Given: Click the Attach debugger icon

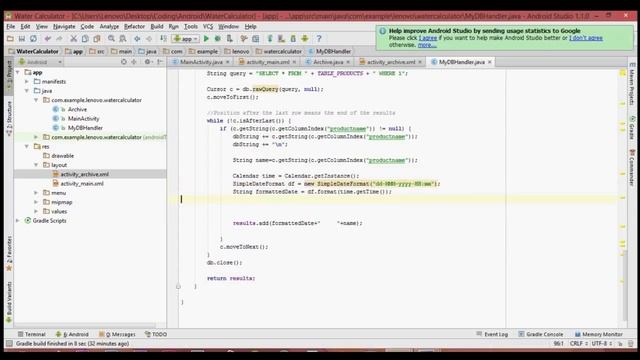Looking at the screenshot, I should point(229,39).
